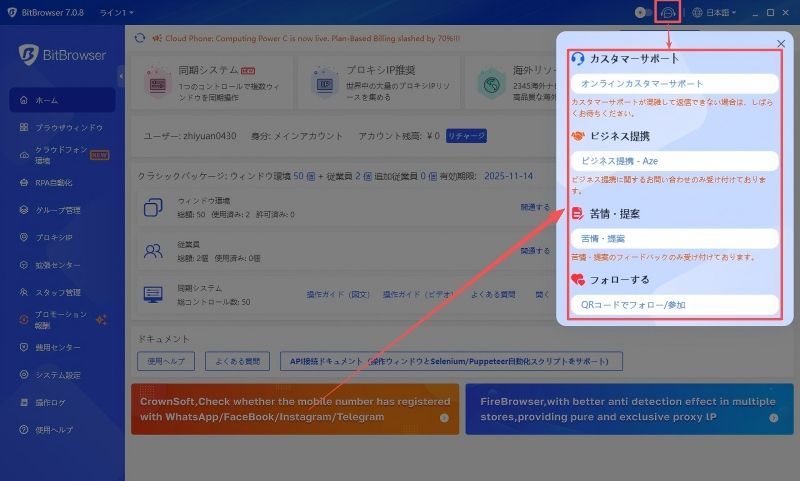Viewport: 800px width, 481px height.
Task: Click the browser window grid icon
Action: pyautogui.click(x=23, y=127)
